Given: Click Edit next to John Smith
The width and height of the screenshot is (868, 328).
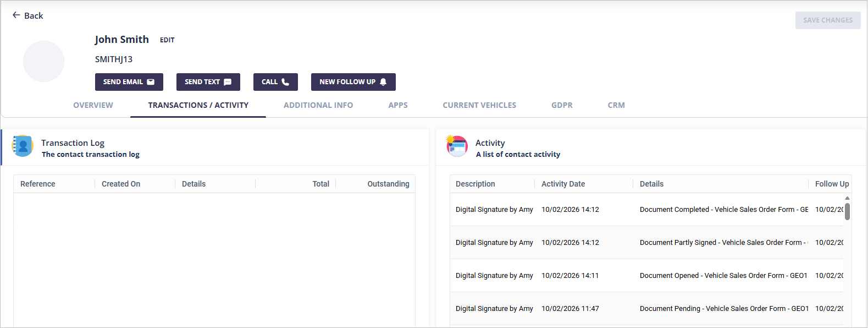Looking at the screenshot, I should pos(167,40).
